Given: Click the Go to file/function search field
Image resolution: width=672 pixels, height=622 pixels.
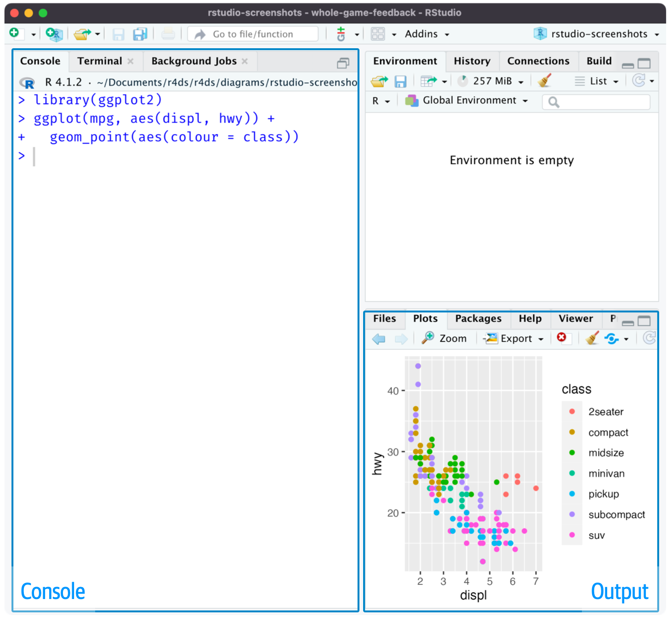Looking at the screenshot, I should tap(252, 34).
